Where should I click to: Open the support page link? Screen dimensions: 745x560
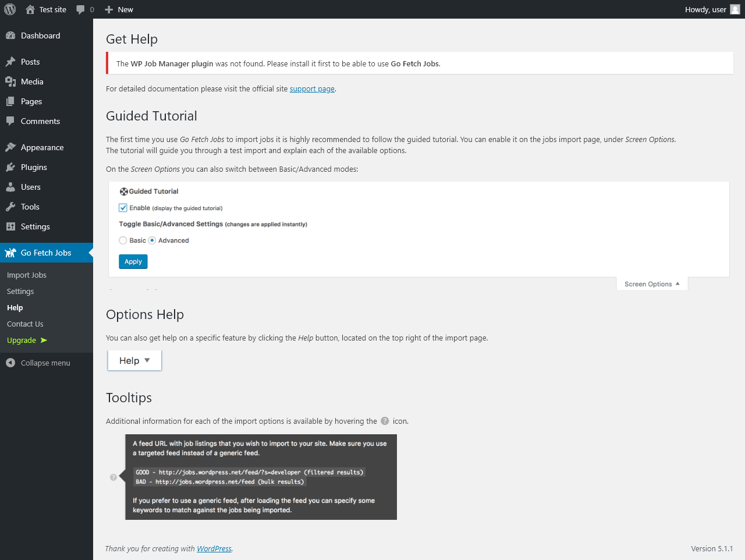click(312, 89)
